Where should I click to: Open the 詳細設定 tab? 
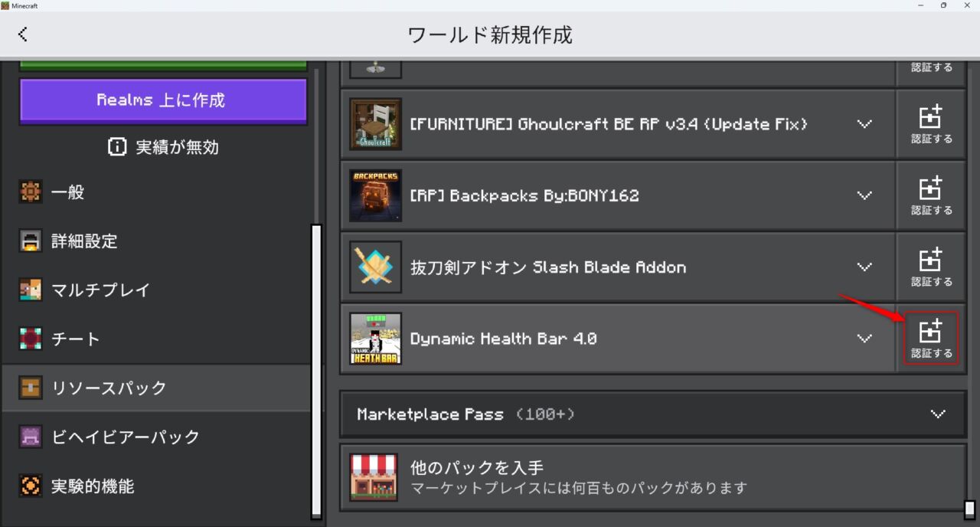pos(155,241)
